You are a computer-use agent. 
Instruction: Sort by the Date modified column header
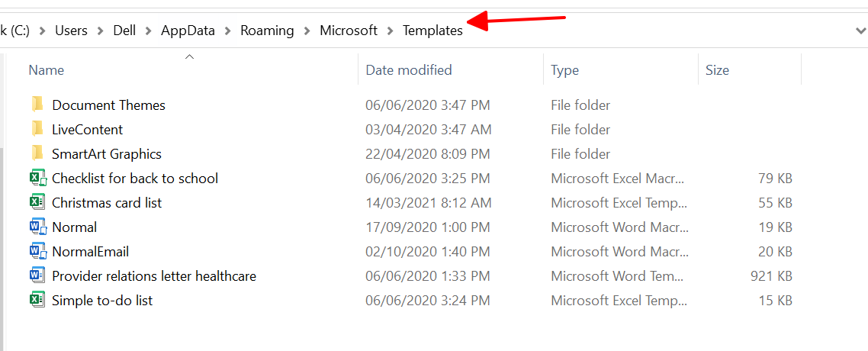tap(409, 70)
